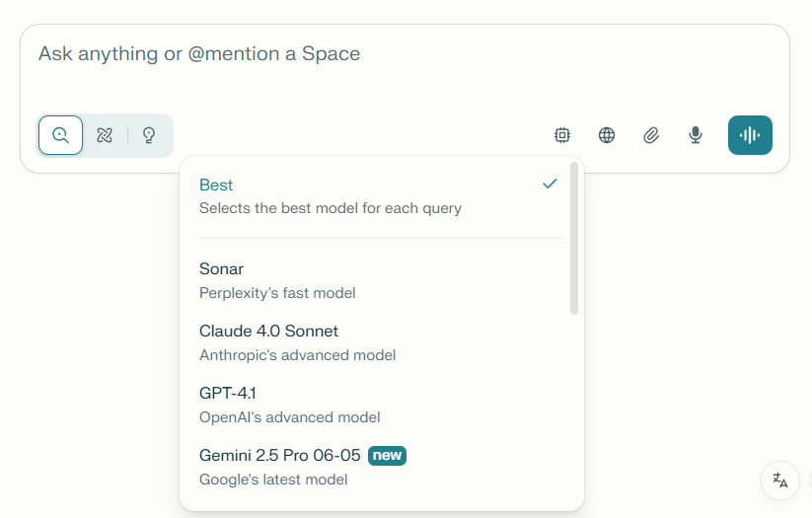Switch to the Labs lightbulb mode icon

[149, 135]
